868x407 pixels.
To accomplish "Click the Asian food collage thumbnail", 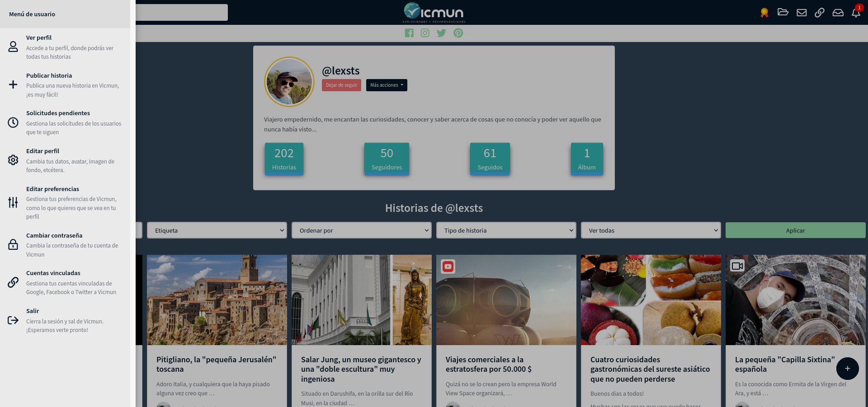I will pyautogui.click(x=651, y=300).
